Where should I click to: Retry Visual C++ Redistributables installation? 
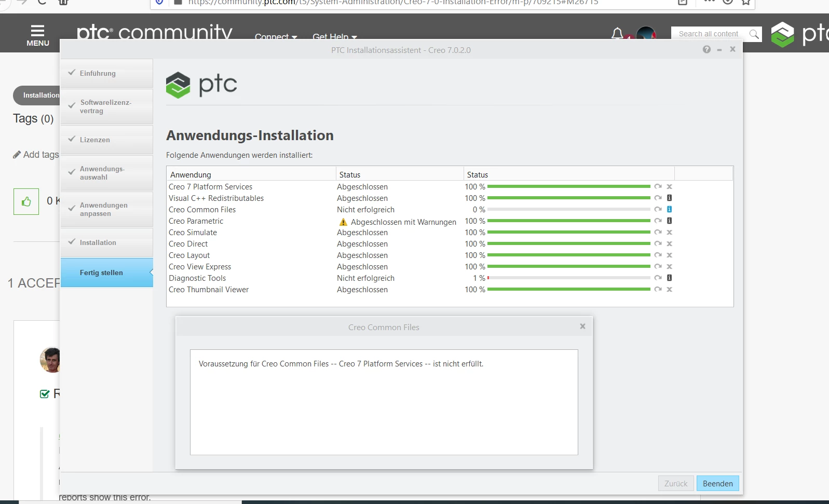(x=658, y=198)
